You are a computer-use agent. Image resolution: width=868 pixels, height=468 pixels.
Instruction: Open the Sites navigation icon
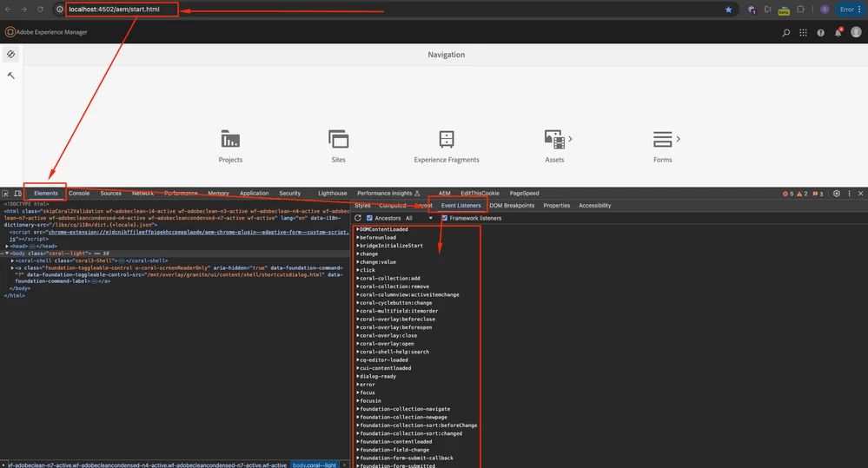click(x=338, y=140)
